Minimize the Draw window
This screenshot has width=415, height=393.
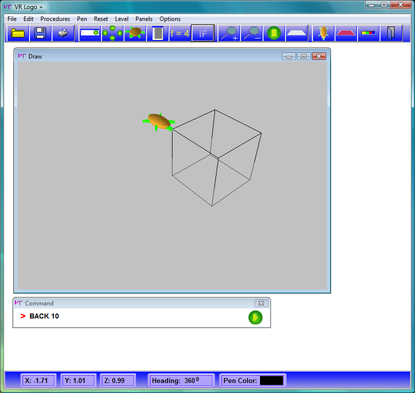(x=289, y=56)
